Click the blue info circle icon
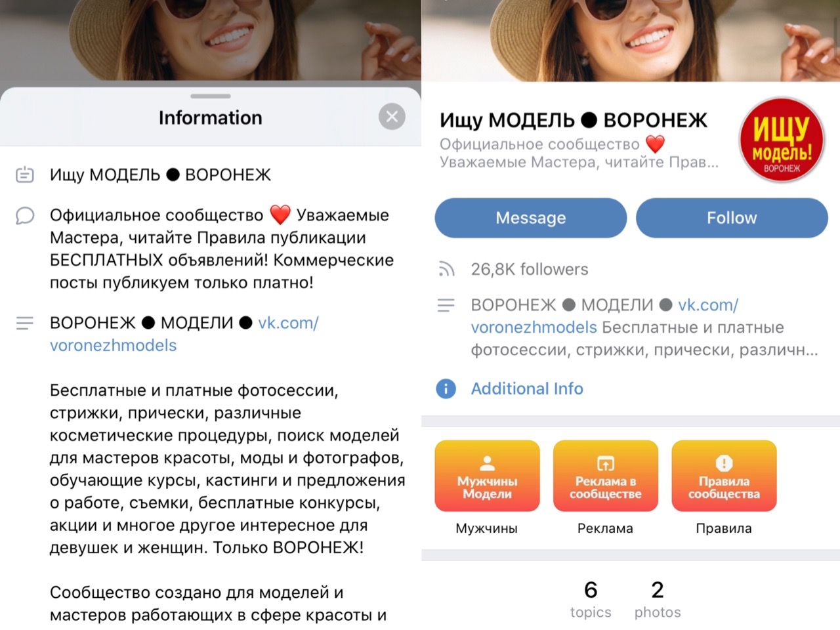The width and height of the screenshot is (840, 630). (446, 388)
